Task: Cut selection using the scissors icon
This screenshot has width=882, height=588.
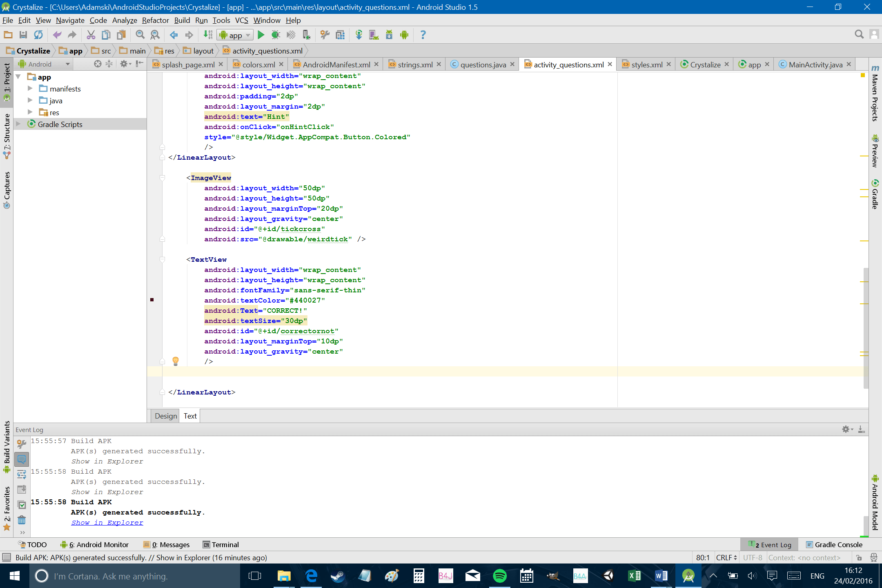Action: pos(91,35)
